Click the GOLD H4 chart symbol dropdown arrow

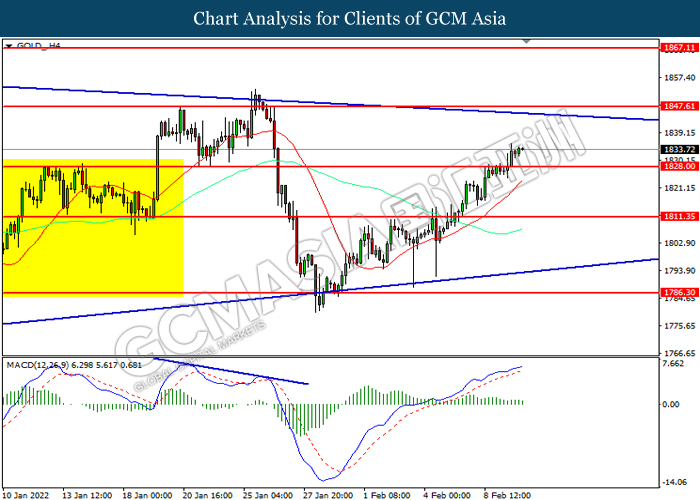(8, 46)
